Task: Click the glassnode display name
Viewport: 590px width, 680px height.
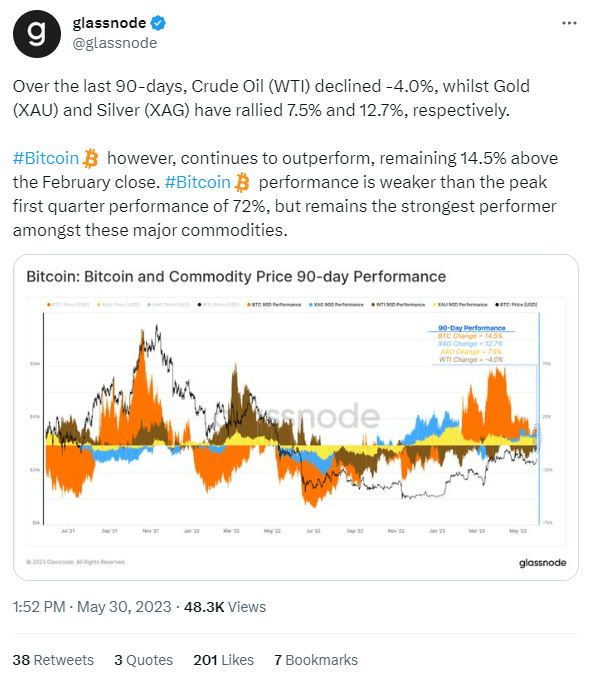Action: (x=109, y=23)
